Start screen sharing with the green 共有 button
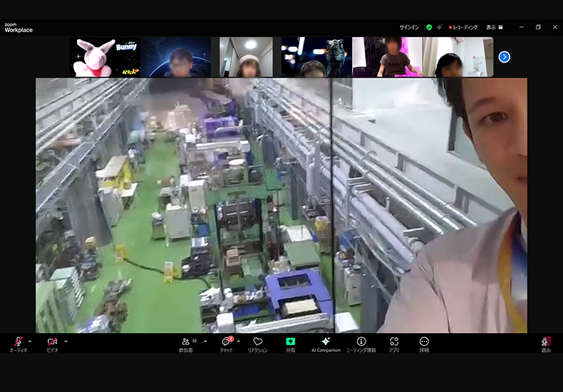563x392 pixels. [x=291, y=343]
